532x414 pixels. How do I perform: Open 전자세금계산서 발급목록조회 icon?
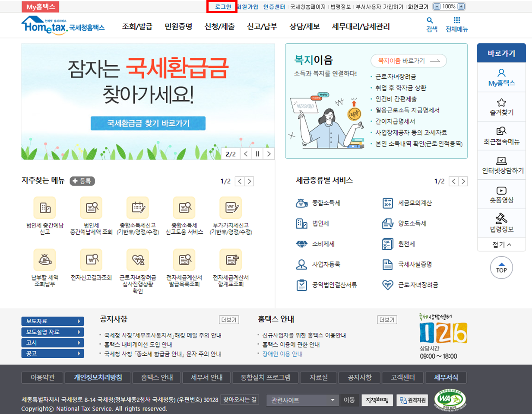point(184,260)
